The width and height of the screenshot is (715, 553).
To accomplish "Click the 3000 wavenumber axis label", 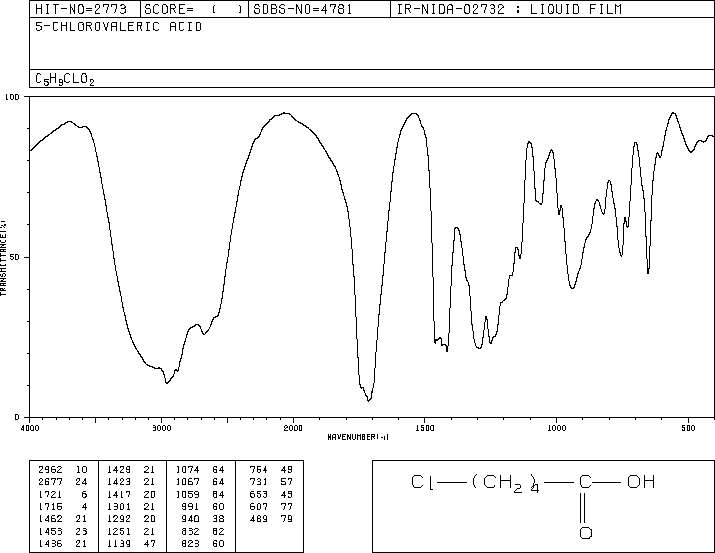I will coord(161,428).
